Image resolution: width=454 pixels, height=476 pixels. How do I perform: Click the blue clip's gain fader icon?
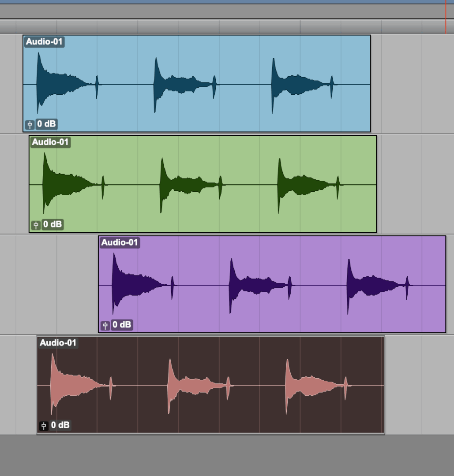click(30, 124)
